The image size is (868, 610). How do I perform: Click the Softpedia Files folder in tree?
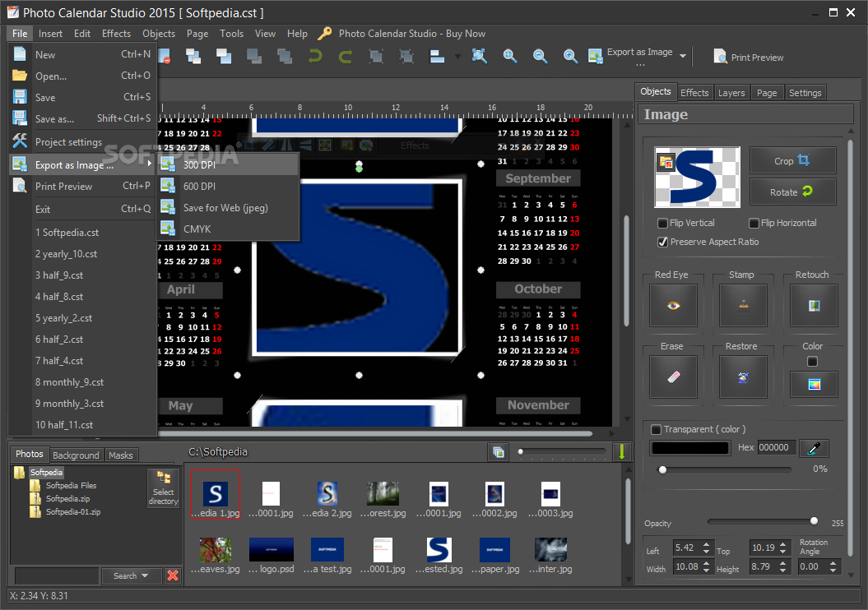pyautogui.click(x=71, y=485)
